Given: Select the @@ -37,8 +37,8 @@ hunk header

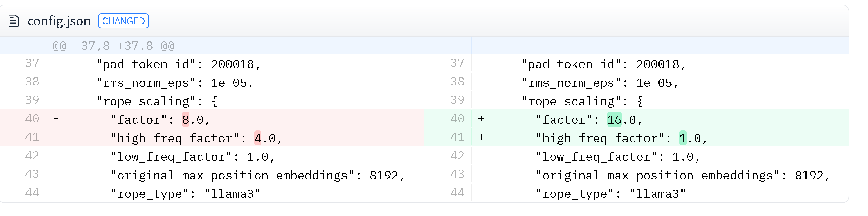Looking at the screenshot, I should (113, 46).
